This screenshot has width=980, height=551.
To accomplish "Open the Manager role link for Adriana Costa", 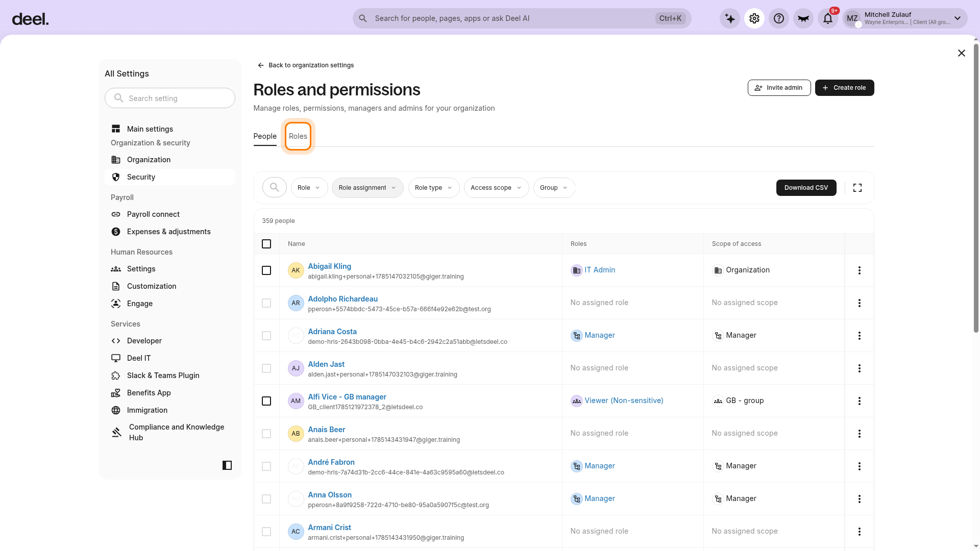I will point(600,335).
